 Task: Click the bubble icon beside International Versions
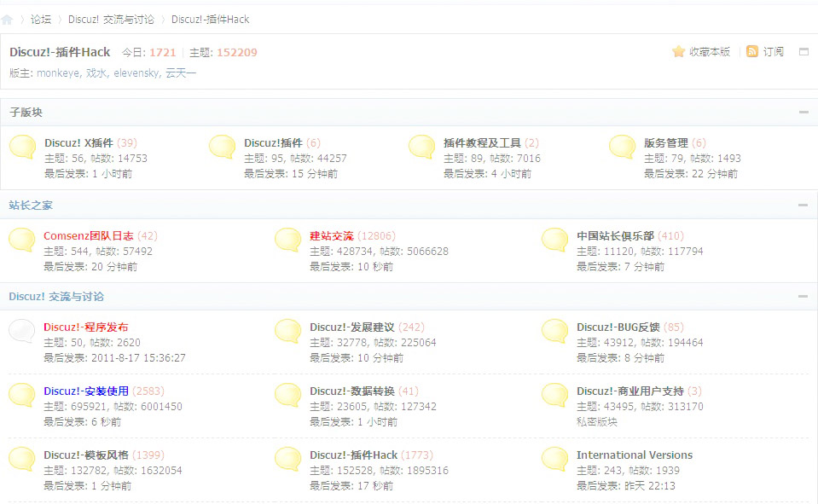click(x=555, y=460)
